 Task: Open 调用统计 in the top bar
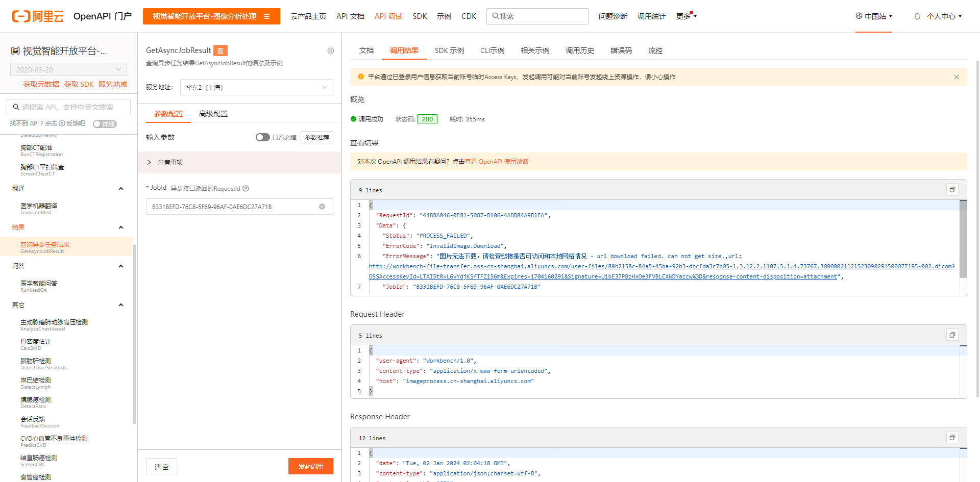652,16
